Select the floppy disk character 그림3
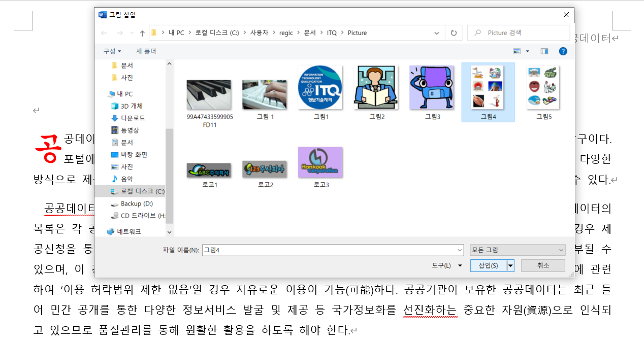Image resolution: width=644 pixels, height=342 pixels. coord(432,93)
